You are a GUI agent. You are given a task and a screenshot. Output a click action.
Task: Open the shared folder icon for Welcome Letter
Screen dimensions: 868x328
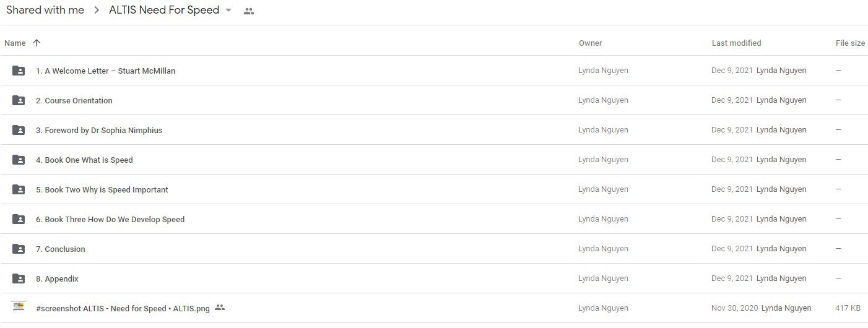(x=19, y=71)
